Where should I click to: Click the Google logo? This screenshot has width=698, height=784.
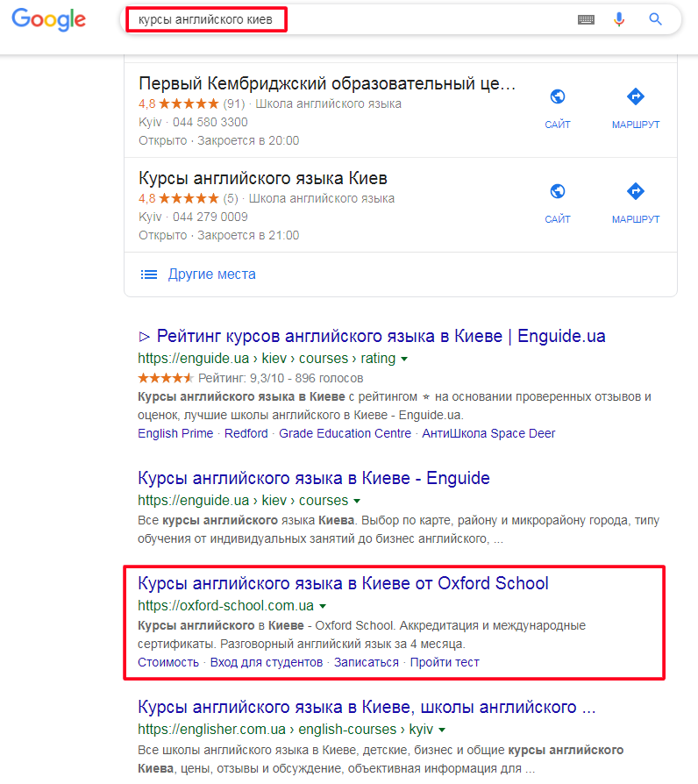(48, 19)
